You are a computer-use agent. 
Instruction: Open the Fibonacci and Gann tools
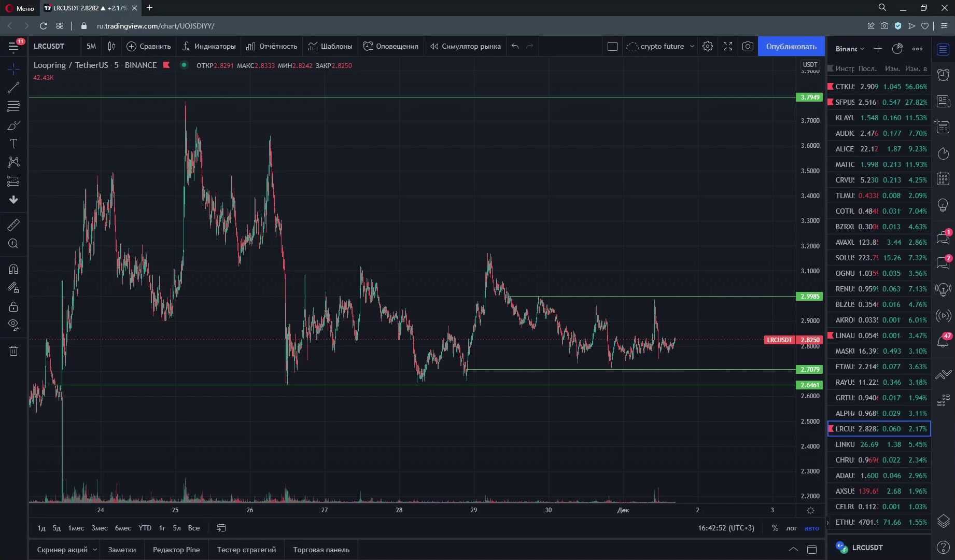[x=13, y=106]
